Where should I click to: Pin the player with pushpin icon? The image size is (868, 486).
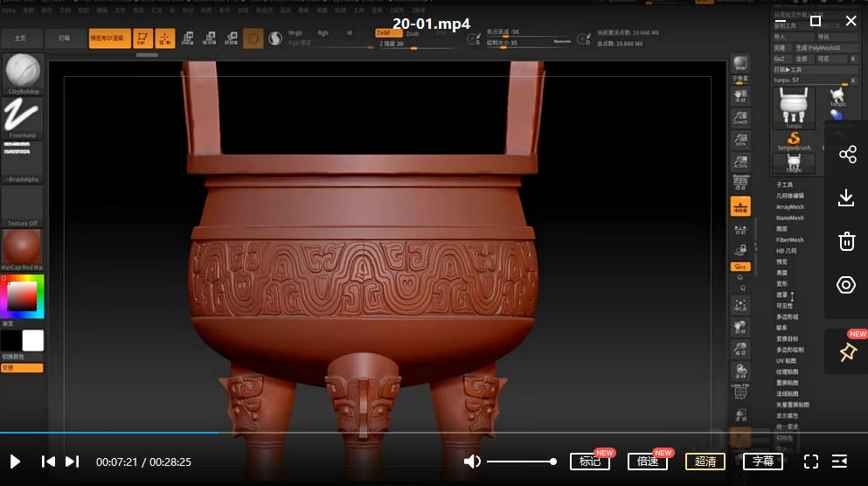click(x=846, y=352)
